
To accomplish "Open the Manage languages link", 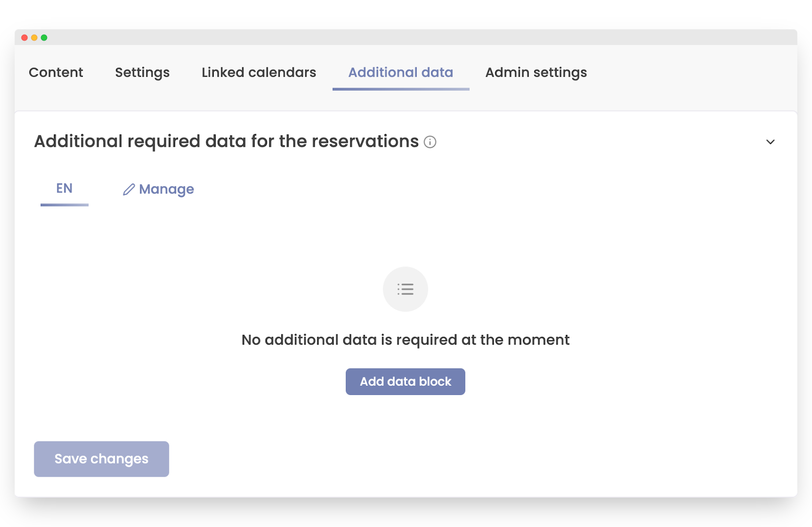I will point(166,189).
